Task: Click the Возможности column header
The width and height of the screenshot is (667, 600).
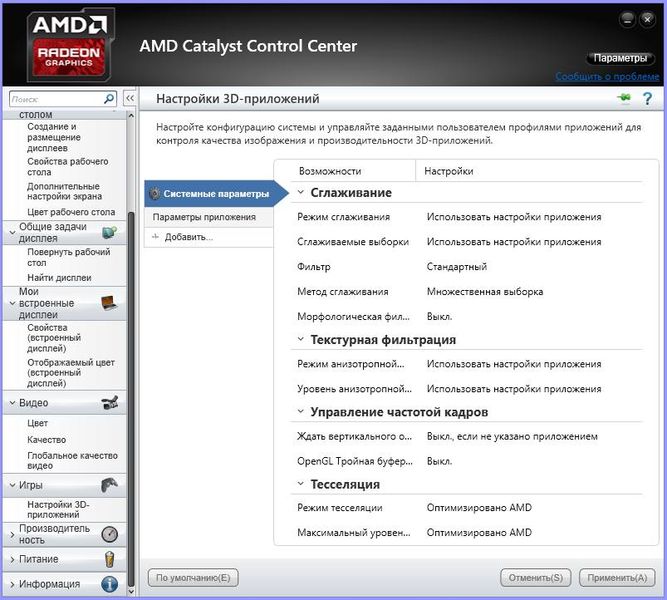Action: (x=330, y=171)
